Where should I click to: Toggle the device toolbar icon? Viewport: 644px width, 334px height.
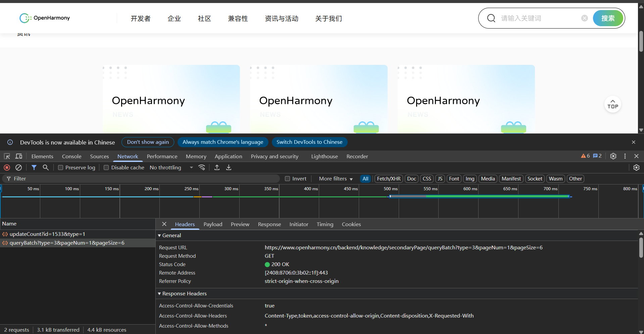pos(19,156)
